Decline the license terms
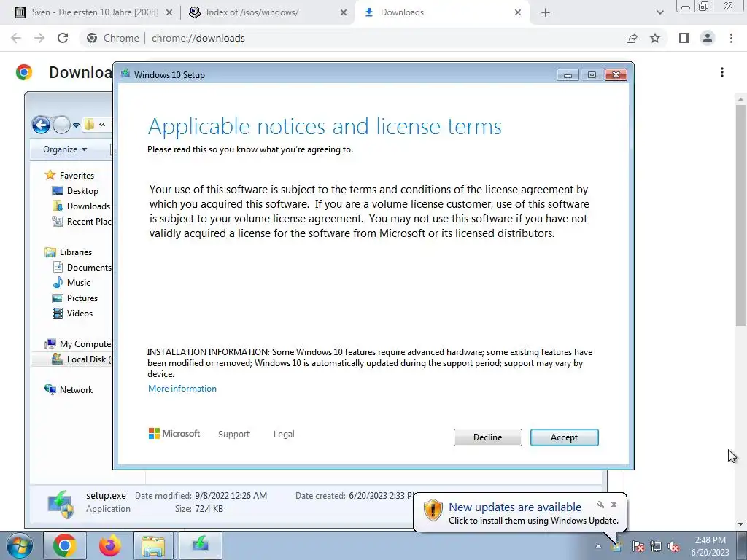 (x=487, y=437)
